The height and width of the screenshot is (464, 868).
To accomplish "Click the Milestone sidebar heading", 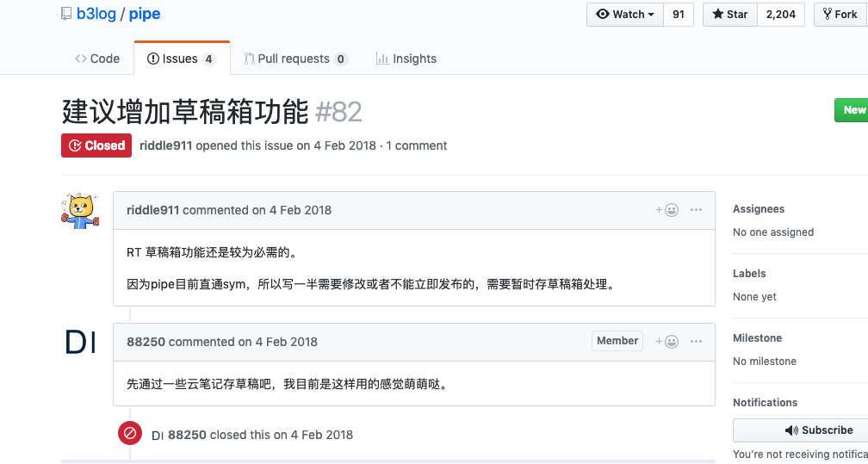I will pos(757,337).
